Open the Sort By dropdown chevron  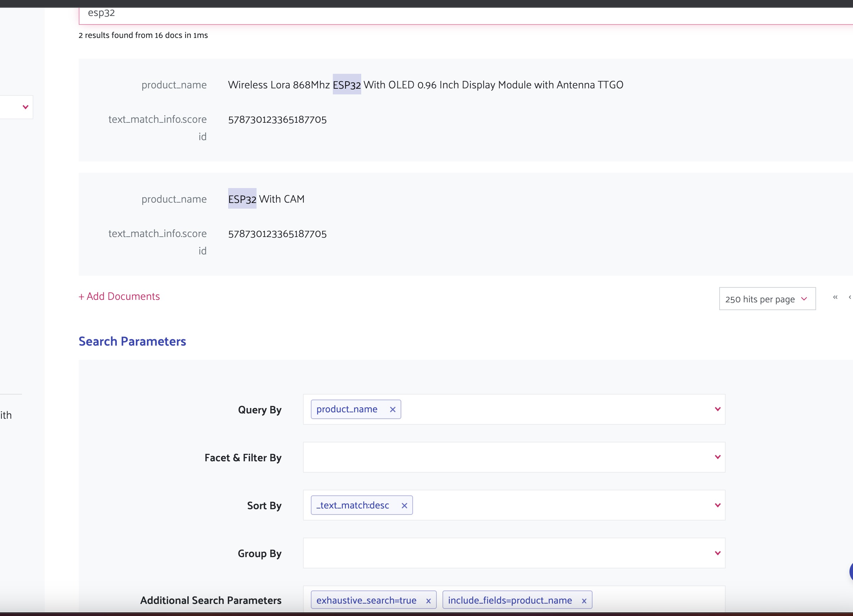click(717, 505)
